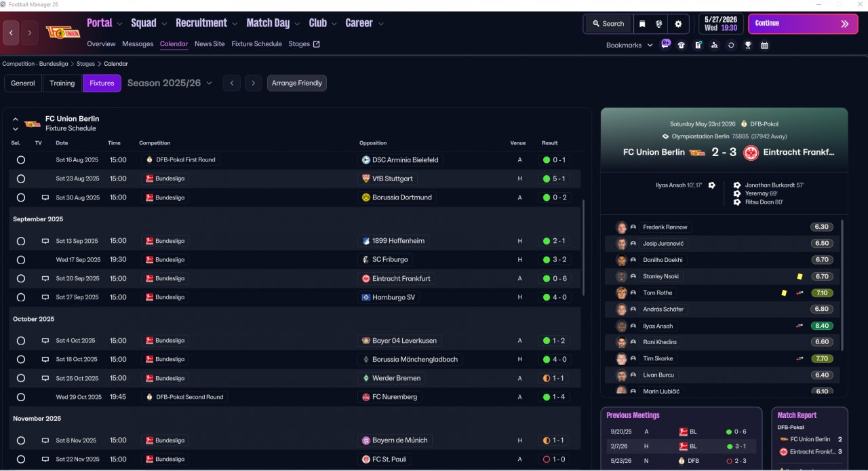Select the radio for Hamburg SV fixture

pos(21,297)
